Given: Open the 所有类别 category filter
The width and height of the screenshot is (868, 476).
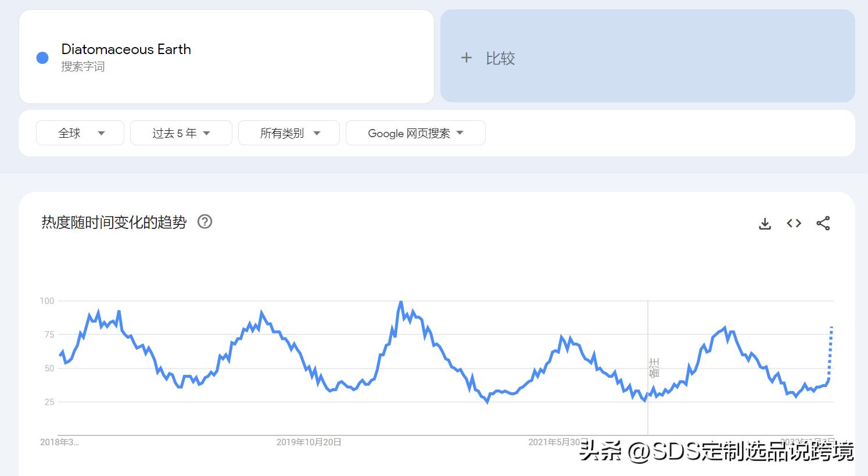Looking at the screenshot, I should pyautogui.click(x=288, y=133).
